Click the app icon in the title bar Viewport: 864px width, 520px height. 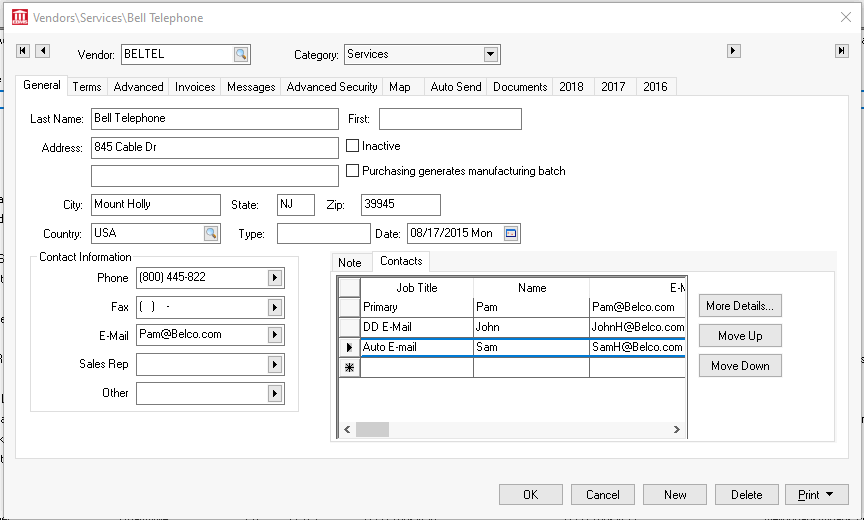[20, 17]
